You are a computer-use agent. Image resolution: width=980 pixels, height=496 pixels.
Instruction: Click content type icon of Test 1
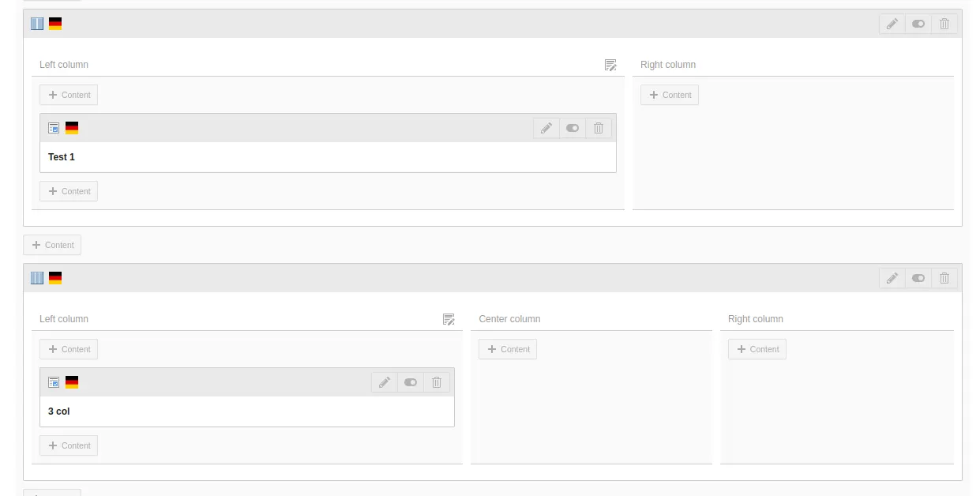click(54, 128)
